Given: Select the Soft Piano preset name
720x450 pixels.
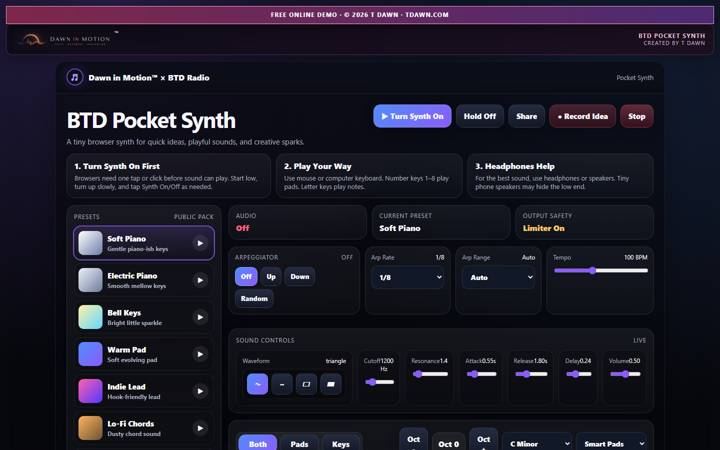Looking at the screenshot, I should (x=126, y=239).
